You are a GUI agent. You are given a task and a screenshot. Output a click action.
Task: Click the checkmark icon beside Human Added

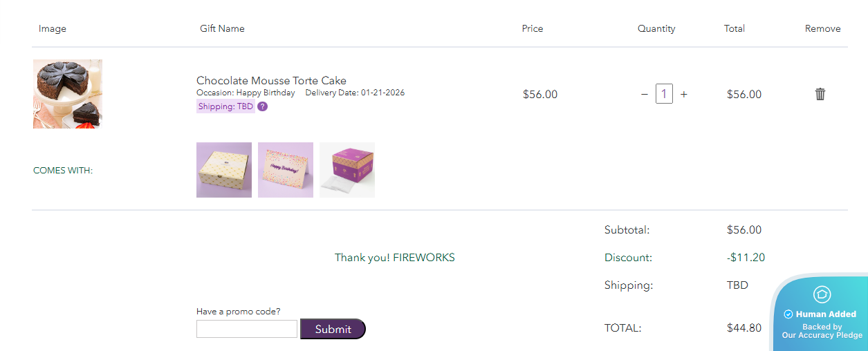788,314
